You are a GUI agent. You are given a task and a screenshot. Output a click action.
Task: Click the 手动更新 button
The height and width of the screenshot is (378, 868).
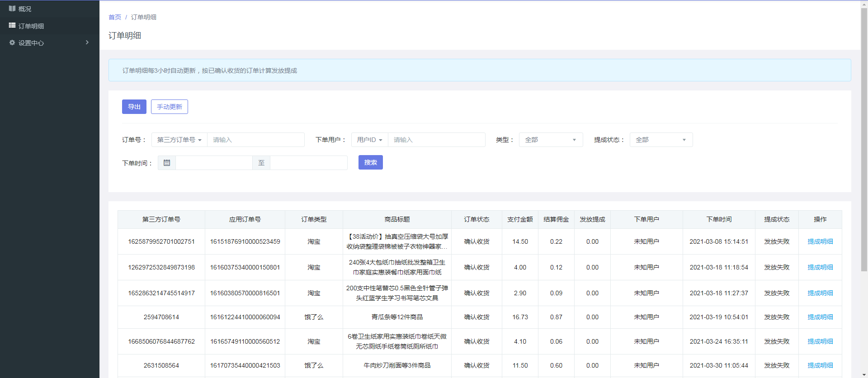click(x=170, y=107)
